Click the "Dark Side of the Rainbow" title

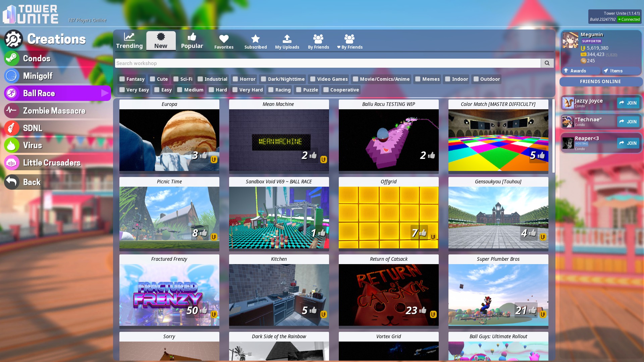click(279, 337)
